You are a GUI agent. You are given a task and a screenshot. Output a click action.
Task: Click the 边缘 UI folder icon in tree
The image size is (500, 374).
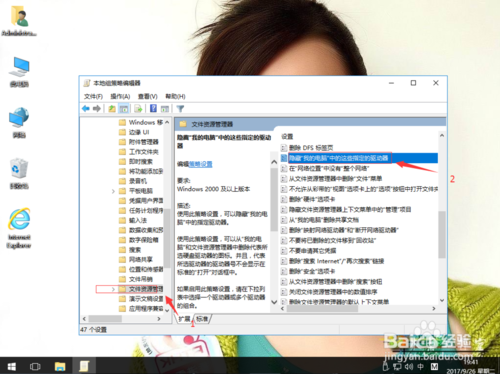point(123,132)
